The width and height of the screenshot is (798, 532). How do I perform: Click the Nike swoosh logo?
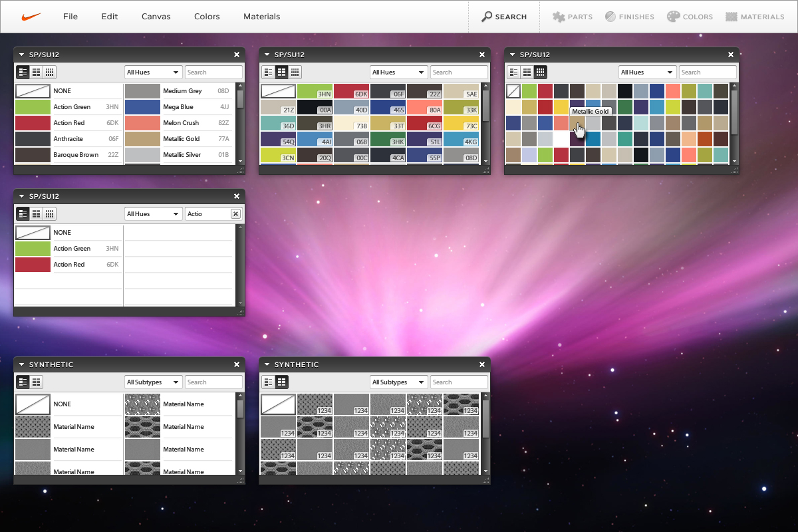[x=31, y=17]
